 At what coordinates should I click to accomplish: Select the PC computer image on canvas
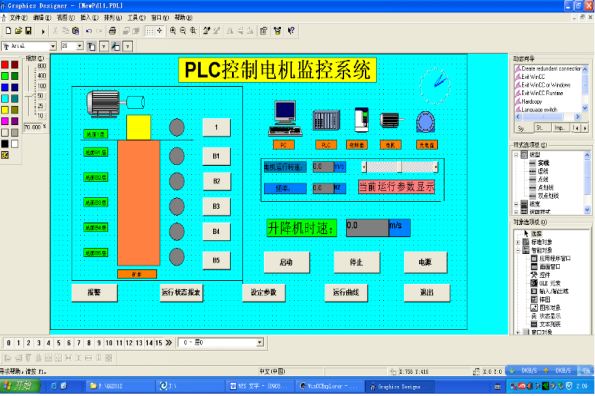(285, 118)
